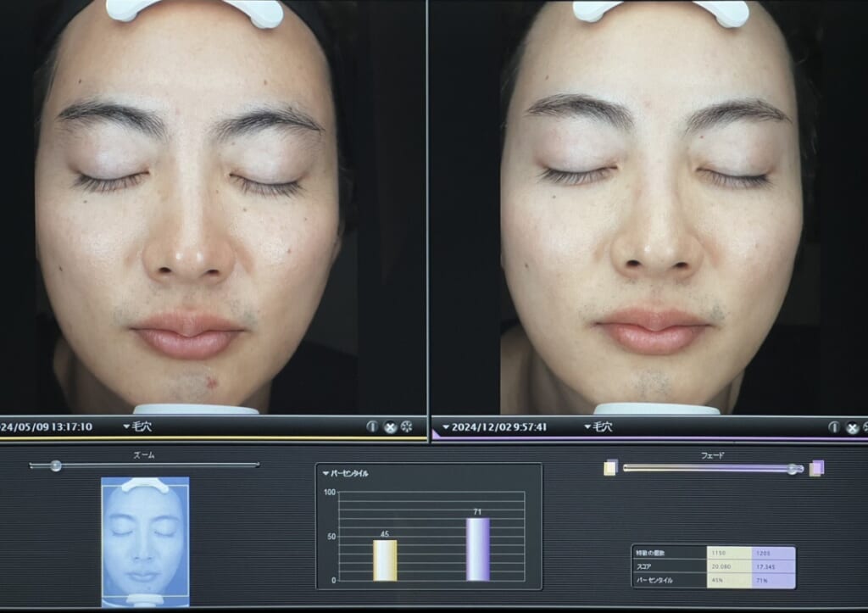This screenshot has width=868, height=613.
Task: Open the 2024/12/02 9:57:41 date dropdown
Action: click(493, 427)
